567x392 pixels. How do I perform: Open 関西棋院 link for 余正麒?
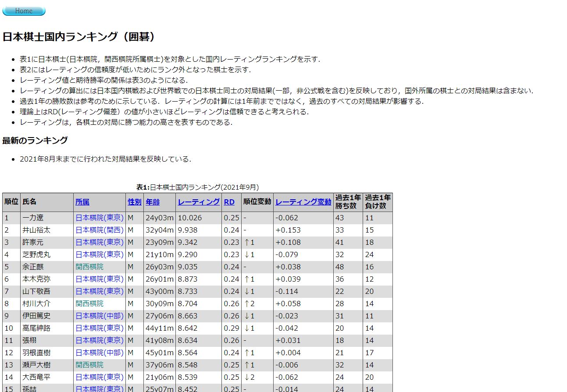tap(89, 267)
